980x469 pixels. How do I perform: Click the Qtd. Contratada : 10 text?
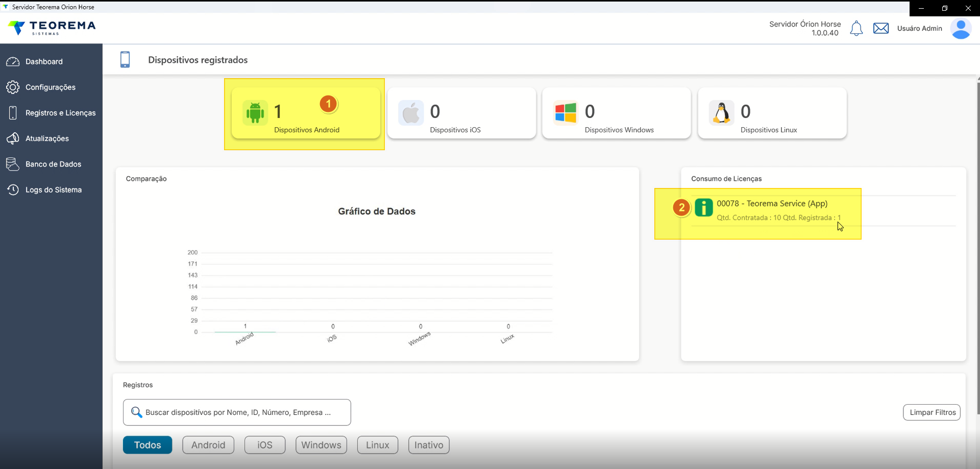[749, 218]
